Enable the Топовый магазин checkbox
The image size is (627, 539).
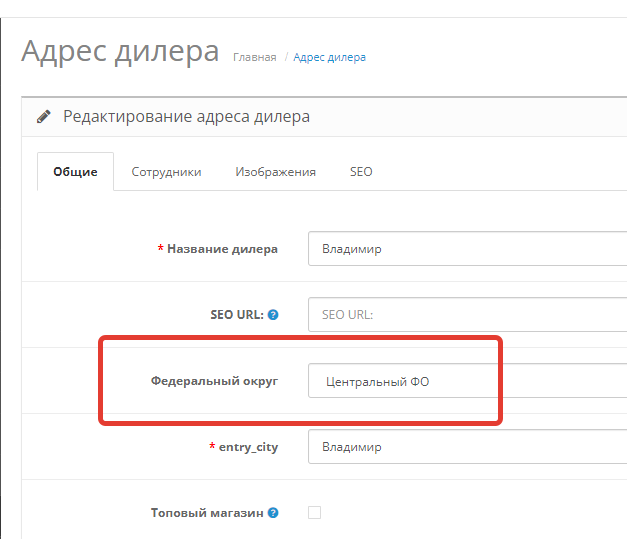tap(315, 513)
